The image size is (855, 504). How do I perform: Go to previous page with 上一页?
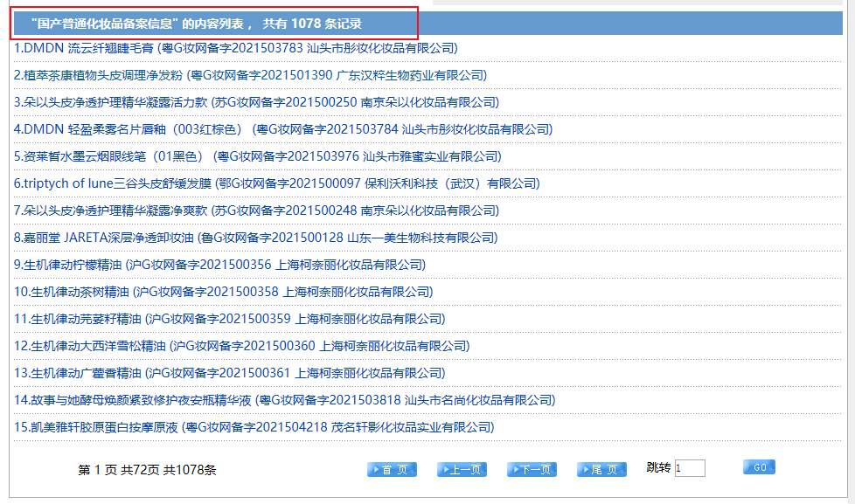pyautogui.click(x=462, y=470)
